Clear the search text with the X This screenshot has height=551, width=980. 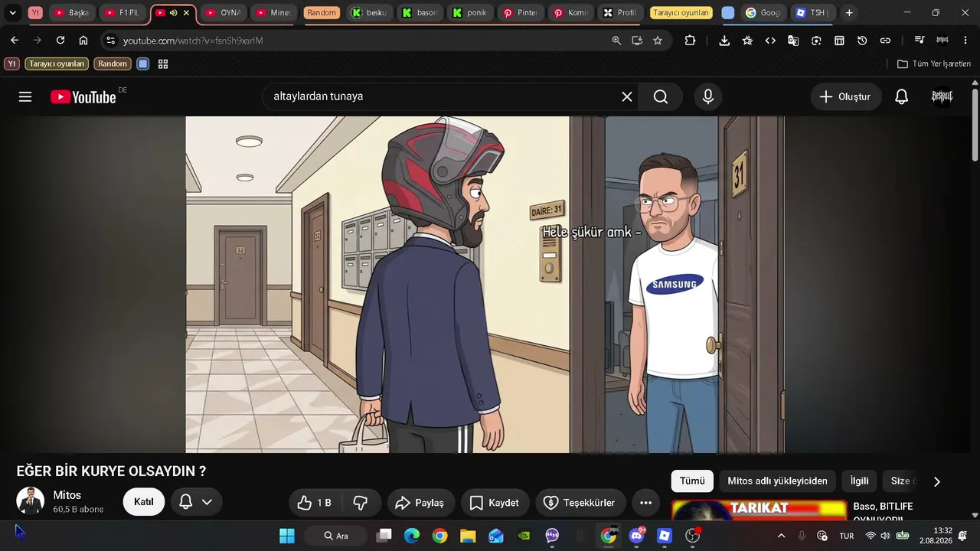click(626, 96)
